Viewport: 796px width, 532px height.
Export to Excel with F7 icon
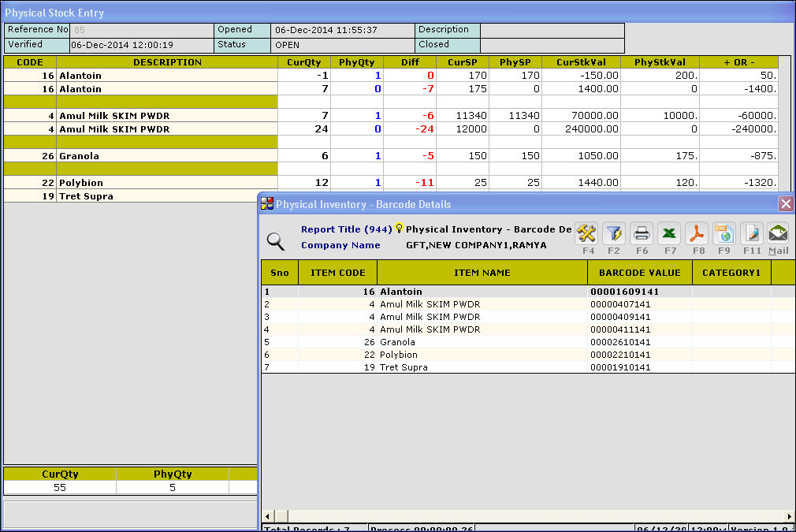(x=669, y=233)
